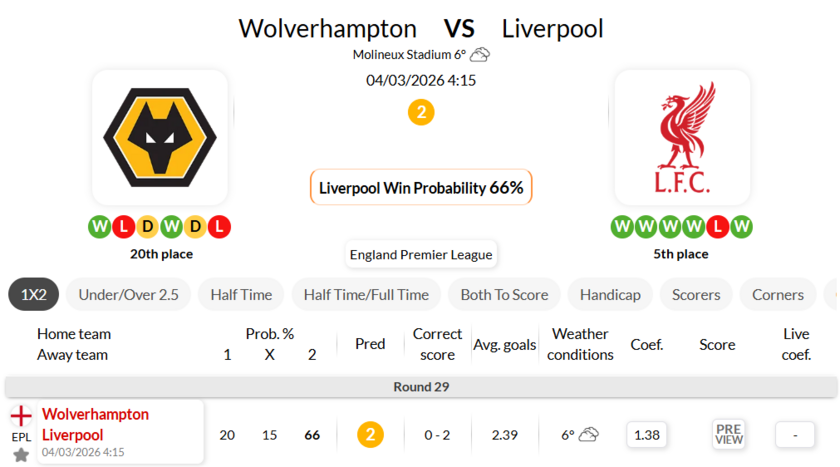Click the PREVIEW score icon
This screenshot has width=840, height=467.
[729, 434]
